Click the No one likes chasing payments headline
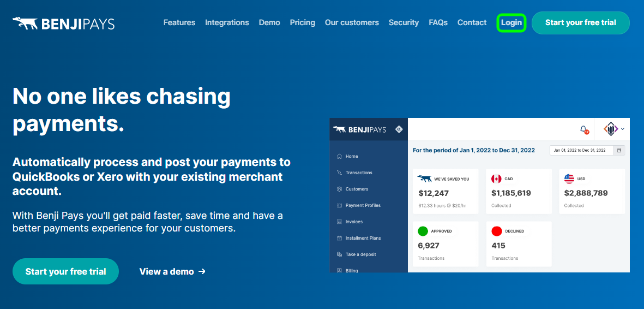The height and width of the screenshot is (309, 644). coord(122,111)
